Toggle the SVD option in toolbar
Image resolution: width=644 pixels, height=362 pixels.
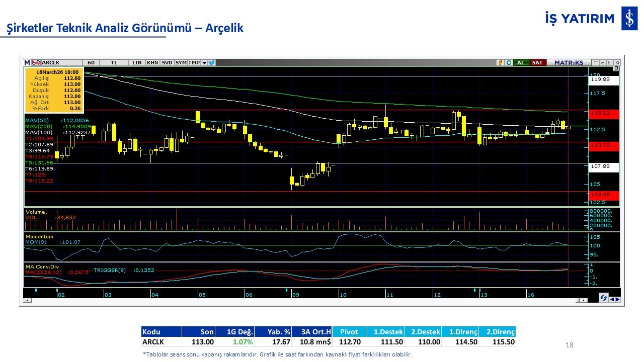(x=167, y=63)
